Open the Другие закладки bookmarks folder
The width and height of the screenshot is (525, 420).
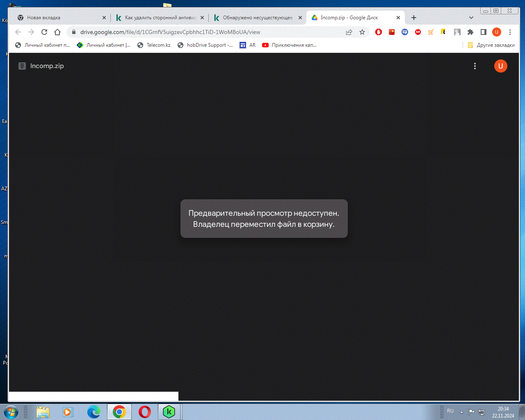(492, 45)
